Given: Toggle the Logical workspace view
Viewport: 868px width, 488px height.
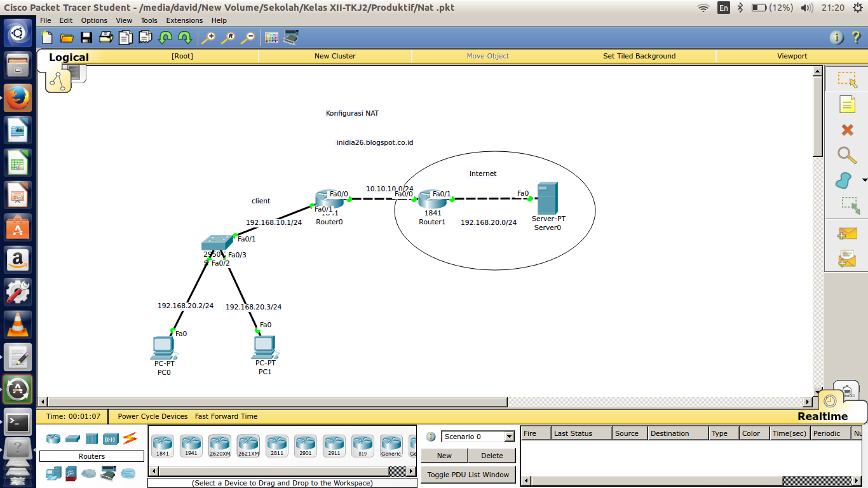Looking at the screenshot, I should (69, 57).
